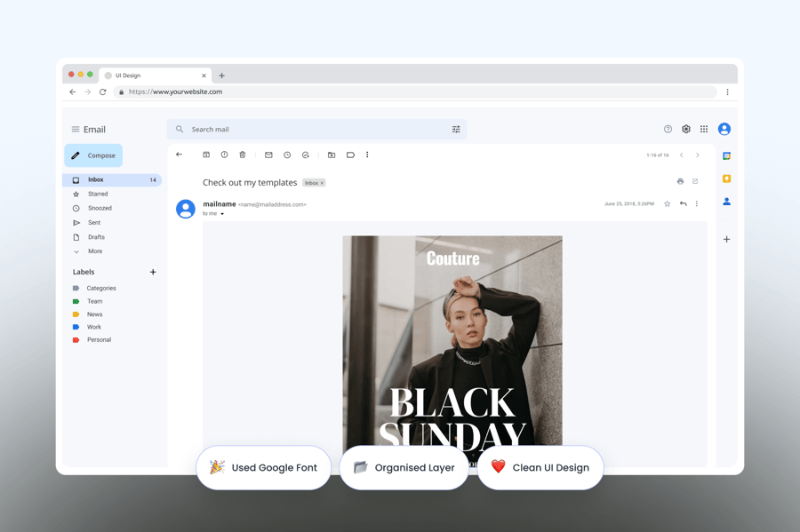Open search filter options
This screenshot has height=532, width=800.
(x=456, y=130)
